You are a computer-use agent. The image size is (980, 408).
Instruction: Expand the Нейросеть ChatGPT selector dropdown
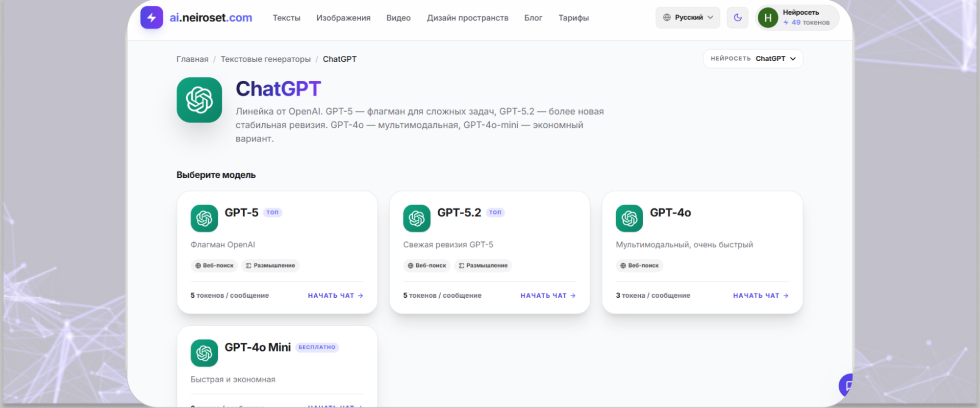(753, 59)
